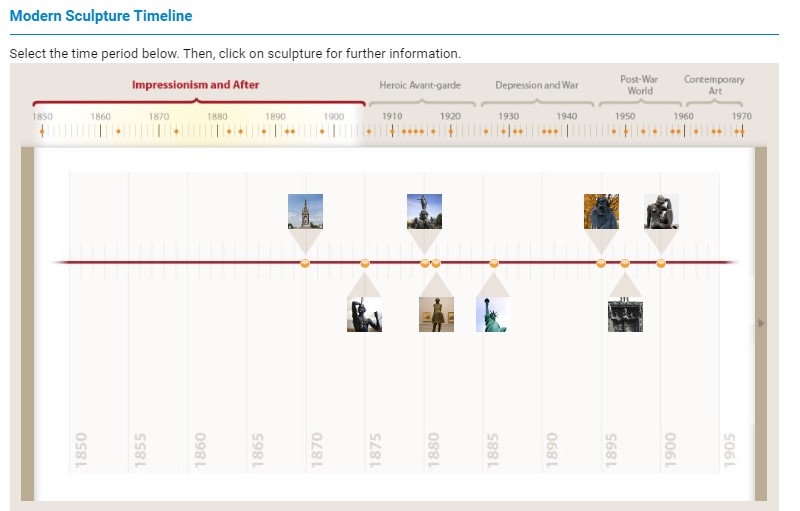
Task: Select the orange marker above Statue of Liberty
Action: [494, 263]
